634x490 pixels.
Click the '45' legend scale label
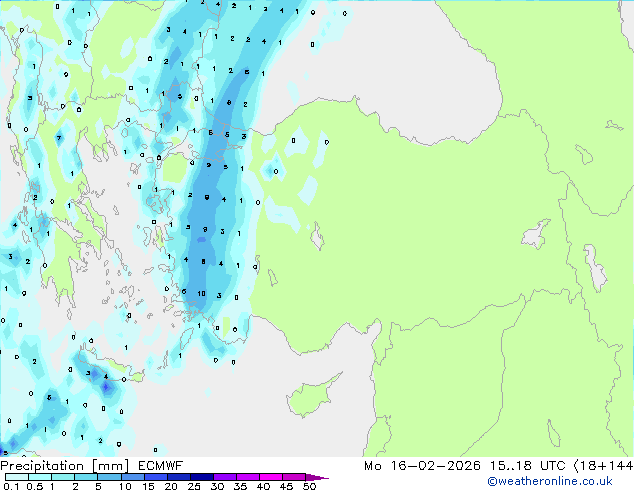pyautogui.click(x=286, y=486)
